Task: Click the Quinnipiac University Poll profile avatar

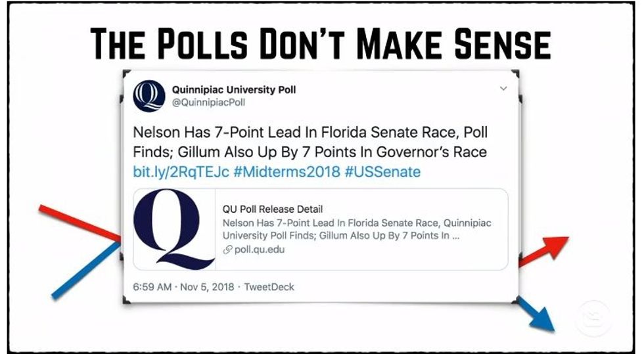Action: (x=149, y=96)
